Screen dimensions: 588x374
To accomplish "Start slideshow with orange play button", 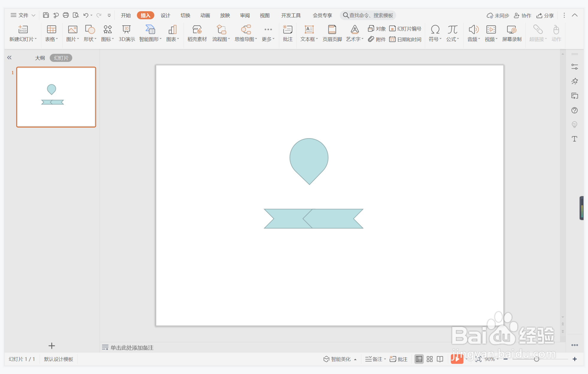I will [457, 359].
